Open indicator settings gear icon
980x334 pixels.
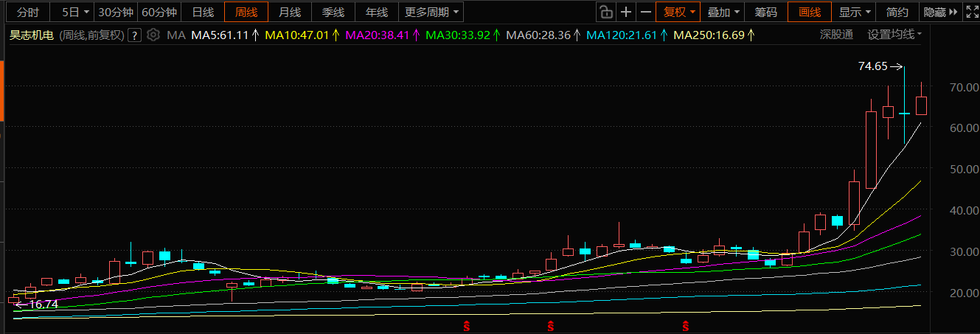[x=153, y=35]
